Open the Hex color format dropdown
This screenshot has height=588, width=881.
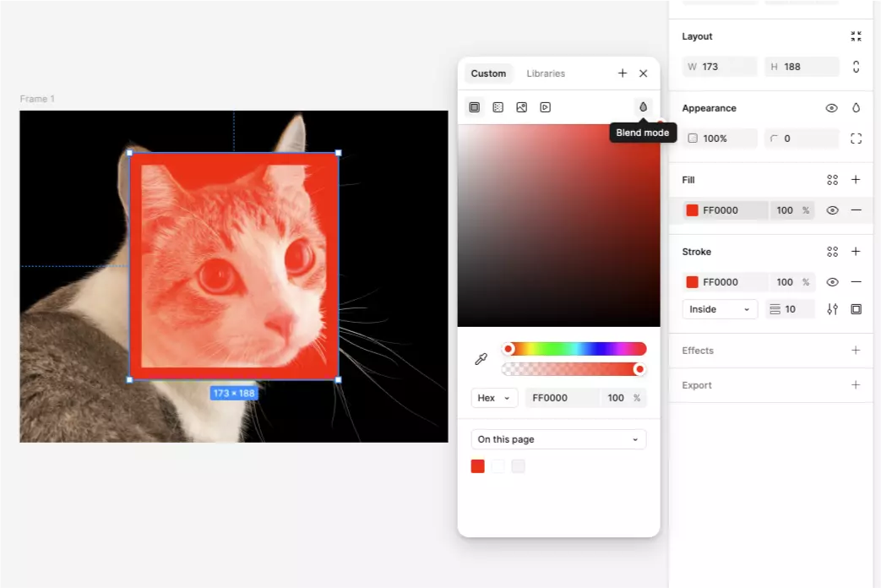pos(494,398)
